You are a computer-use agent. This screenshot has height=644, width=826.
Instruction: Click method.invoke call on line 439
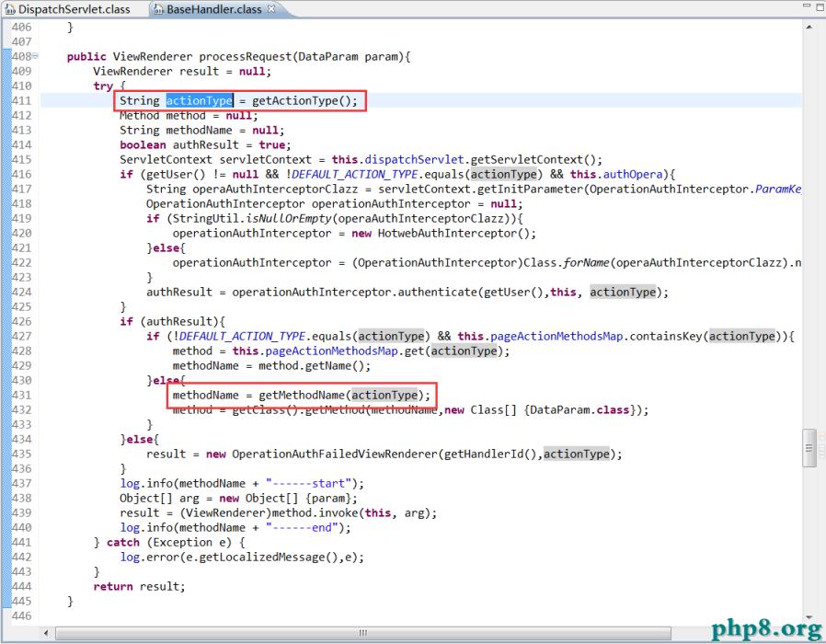pyautogui.click(x=315, y=513)
